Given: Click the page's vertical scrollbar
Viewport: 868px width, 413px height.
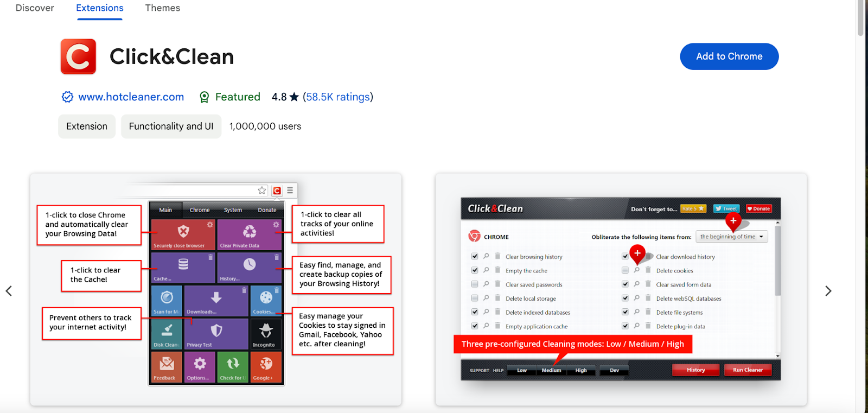Looking at the screenshot, I should [x=860, y=19].
